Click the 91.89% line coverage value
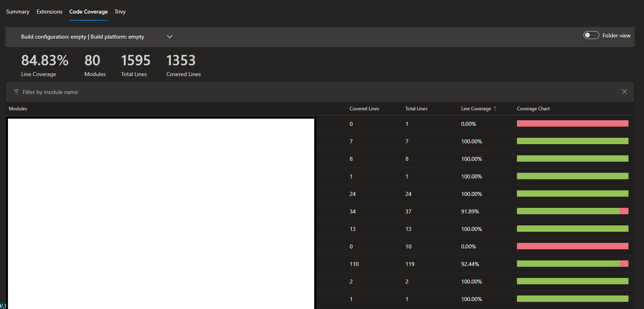The height and width of the screenshot is (309, 644). click(470, 211)
